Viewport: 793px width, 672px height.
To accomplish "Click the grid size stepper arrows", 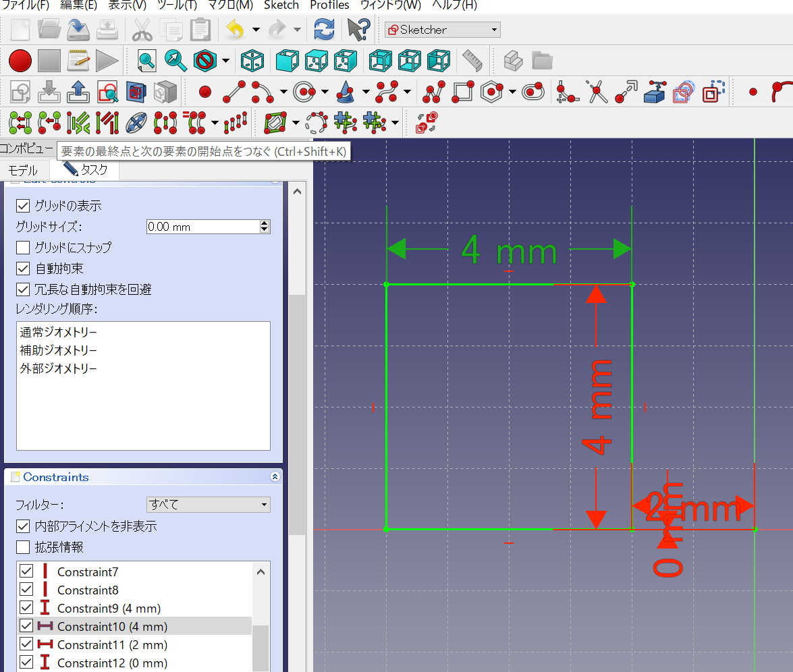I will (265, 227).
